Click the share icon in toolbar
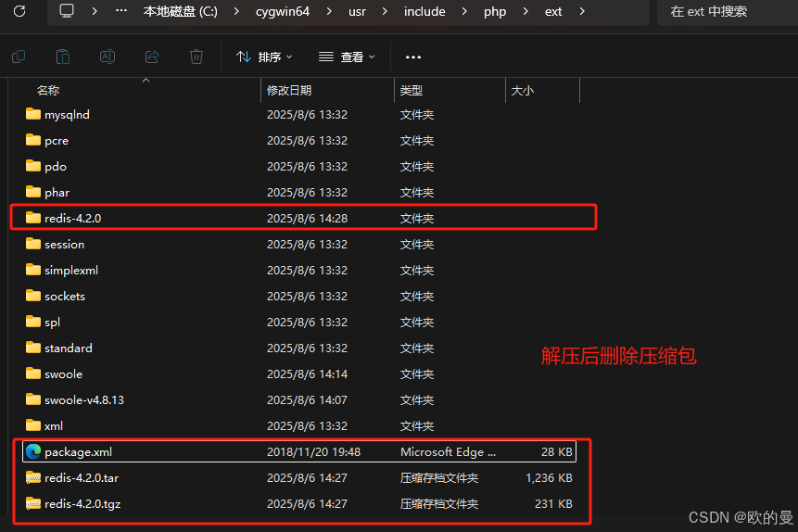The height and width of the screenshot is (532, 798). [x=152, y=57]
